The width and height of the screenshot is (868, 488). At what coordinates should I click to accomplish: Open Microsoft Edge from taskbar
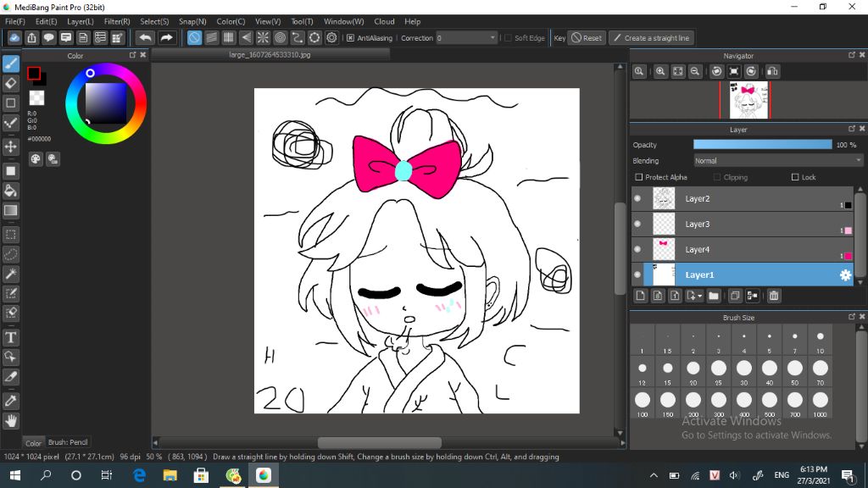click(x=140, y=475)
